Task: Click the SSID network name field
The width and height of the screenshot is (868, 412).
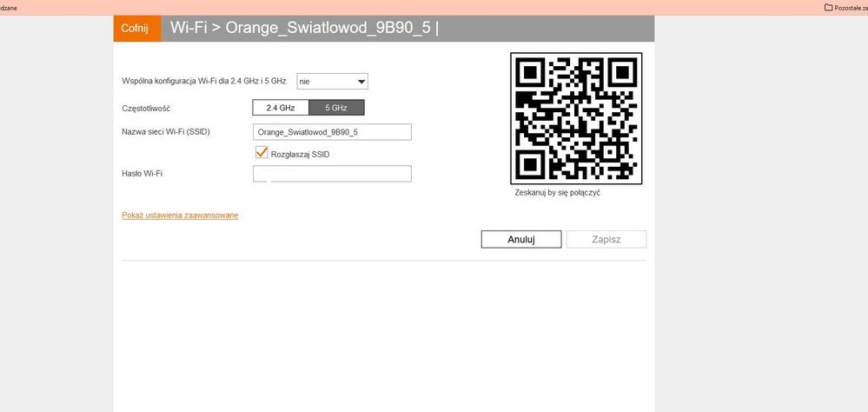Action: [332, 132]
